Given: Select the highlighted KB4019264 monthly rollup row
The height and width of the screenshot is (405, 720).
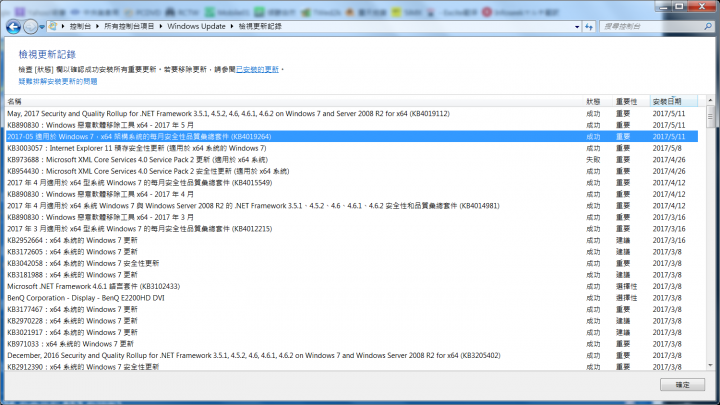Looking at the screenshot, I should [x=352, y=136].
